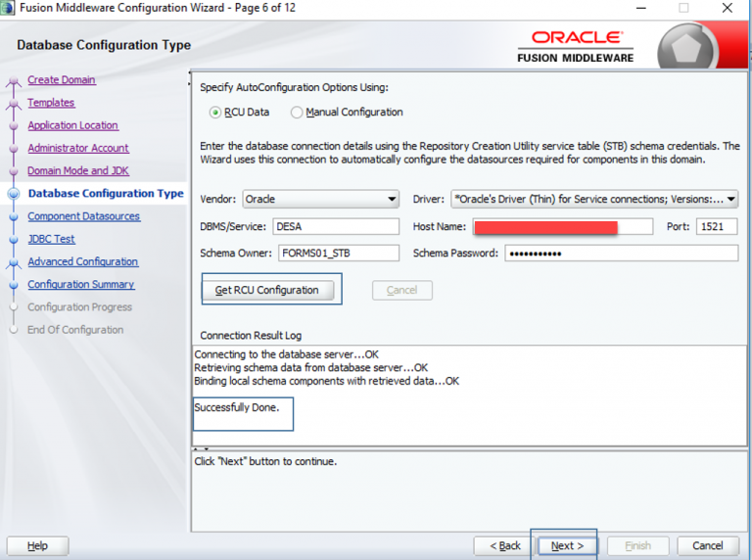Go to Application Location step

(x=72, y=125)
